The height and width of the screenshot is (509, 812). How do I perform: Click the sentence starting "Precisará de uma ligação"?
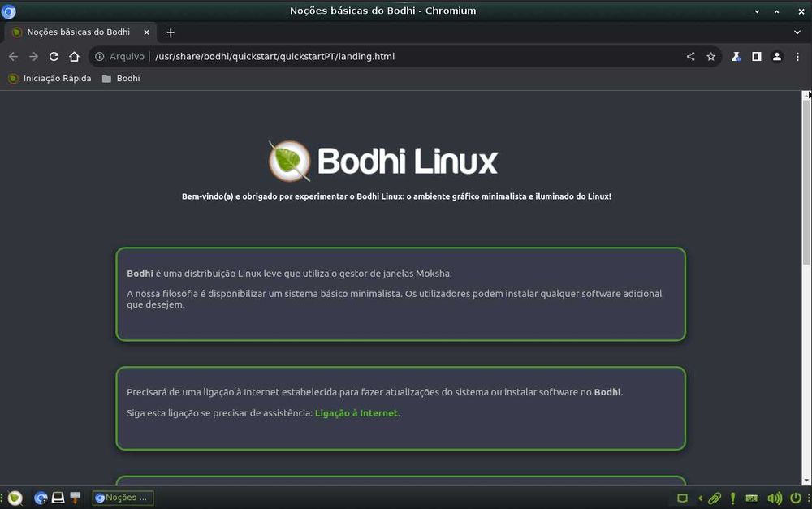coord(375,392)
